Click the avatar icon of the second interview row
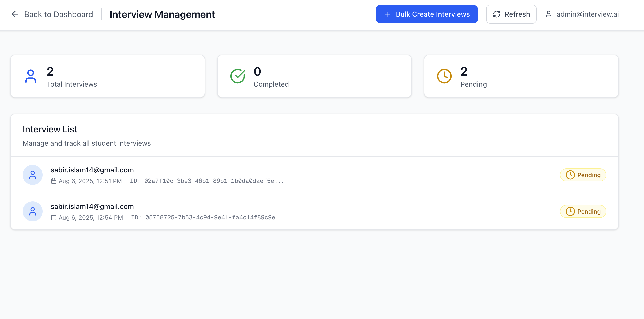This screenshot has height=319, width=644. point(33,211)
